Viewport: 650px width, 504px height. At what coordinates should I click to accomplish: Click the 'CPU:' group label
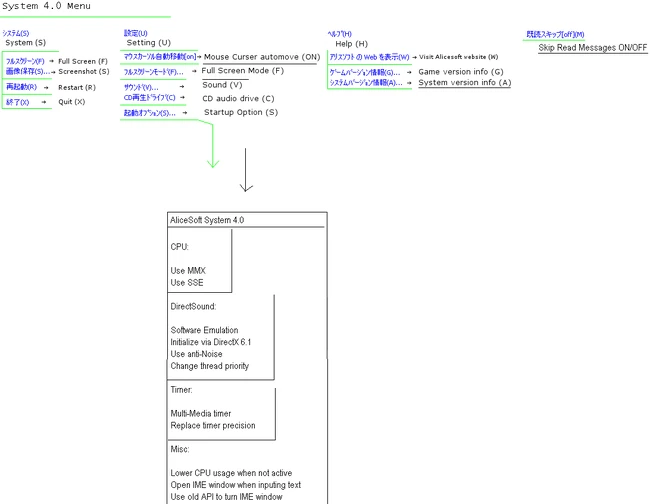[179, 247]
